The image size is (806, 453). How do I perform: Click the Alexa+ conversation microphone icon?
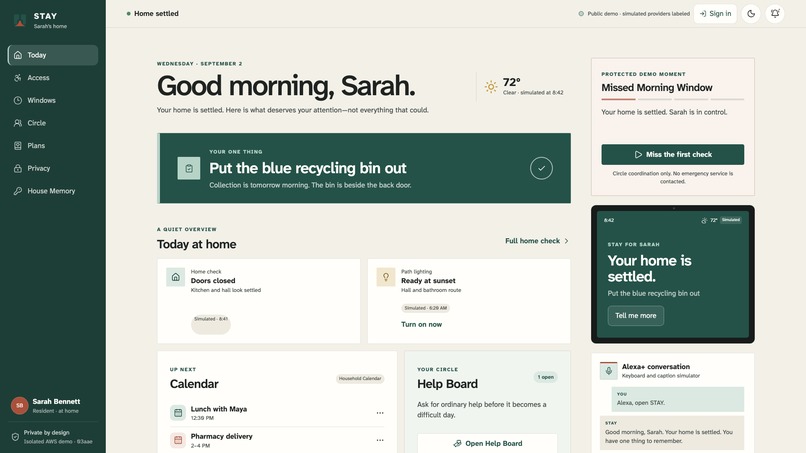(x=609, y=371)
